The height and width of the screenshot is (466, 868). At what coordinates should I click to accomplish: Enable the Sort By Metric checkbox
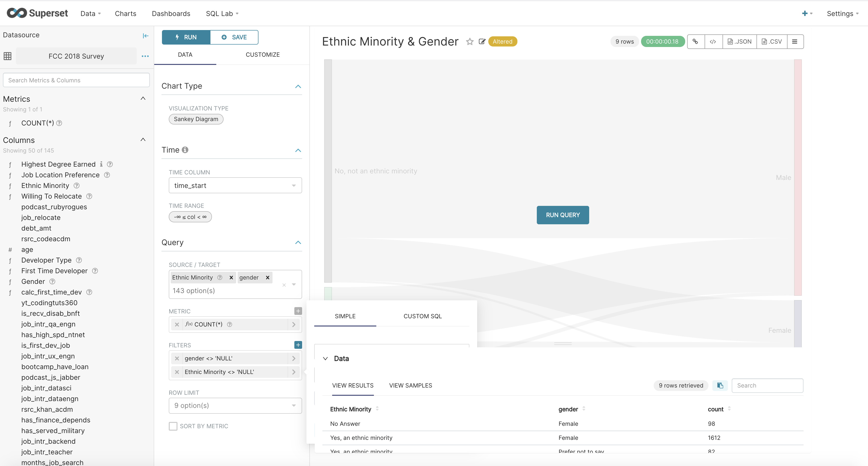(x=173, y=426)
